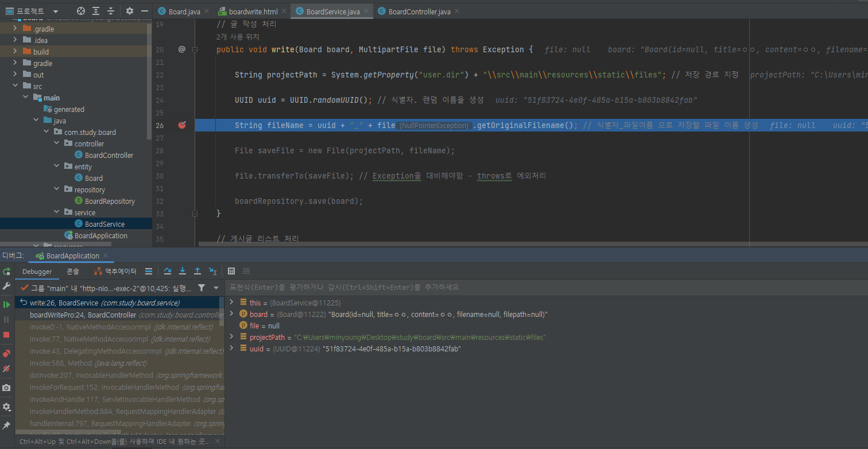Click the camera thread dump icon

tap(6, 388)
